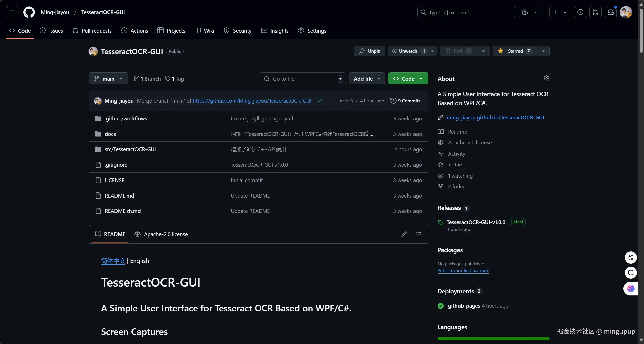Open the Copilot icon in header
Image resolution: width=644 pixels, height=344 pixels.
(525, 12)
